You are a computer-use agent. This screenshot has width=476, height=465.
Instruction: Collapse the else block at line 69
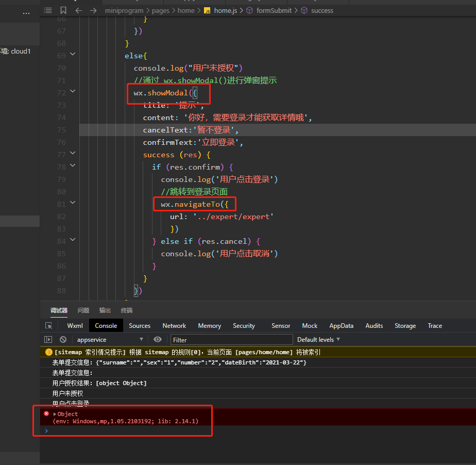(x=73, y=54)
